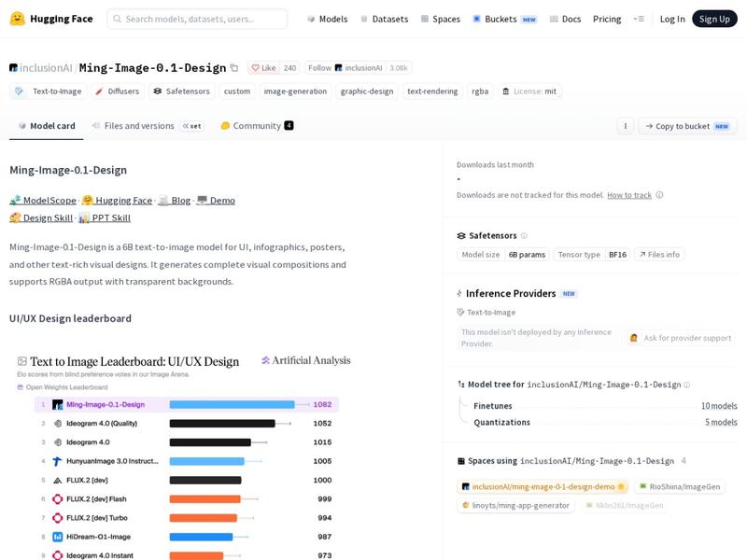Select the graphic-design tag
Image resolution: width=747 pixels, height=560 pixels.
tap(367, 91)
